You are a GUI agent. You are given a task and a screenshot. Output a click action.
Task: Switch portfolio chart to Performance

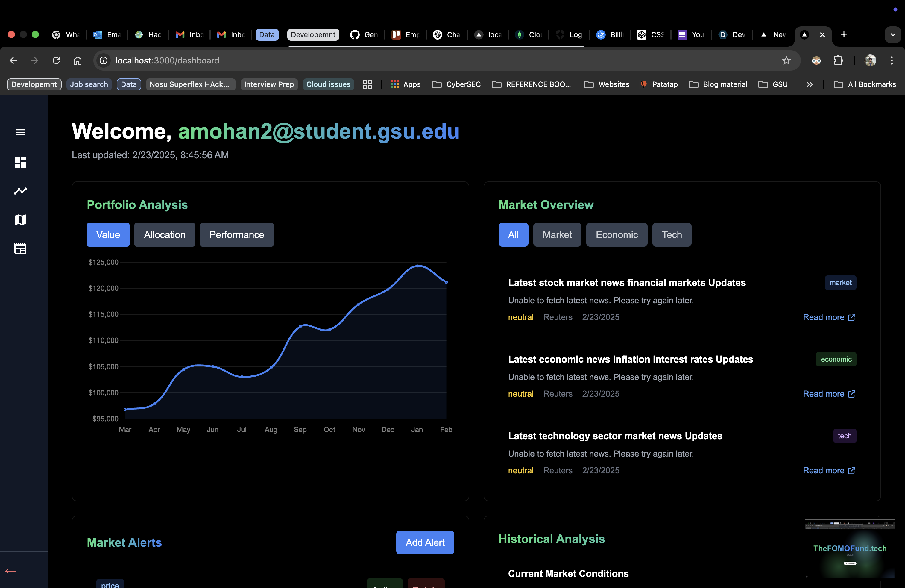pyautogui.click(x=236, y=235)
